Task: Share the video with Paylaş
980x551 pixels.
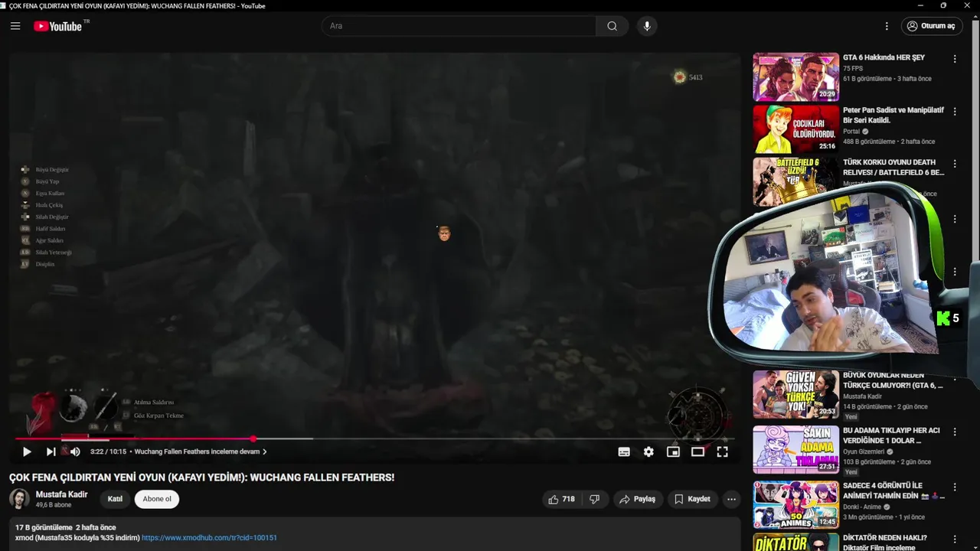Action: click(x=638, y=499)
